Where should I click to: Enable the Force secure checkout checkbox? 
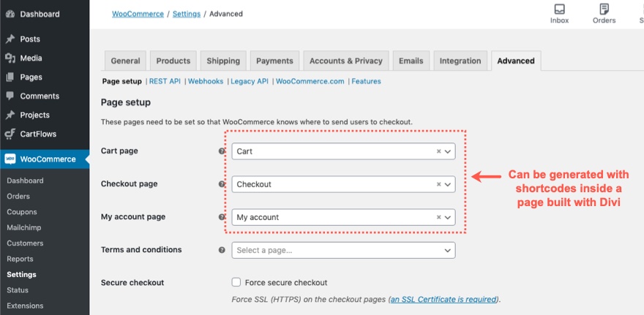coord(236,282)
